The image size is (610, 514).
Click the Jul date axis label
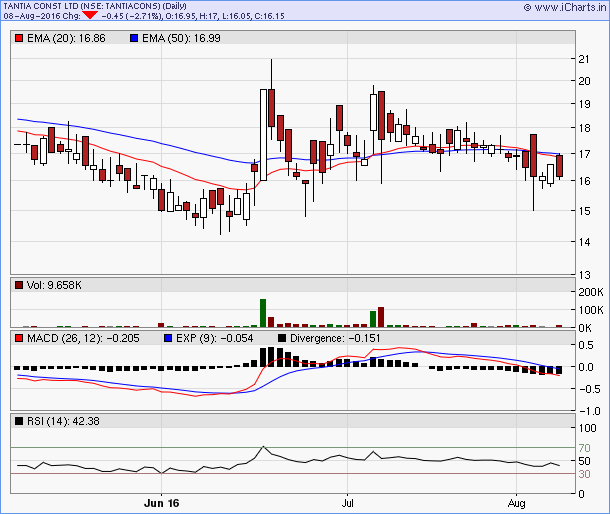(347, 503)
